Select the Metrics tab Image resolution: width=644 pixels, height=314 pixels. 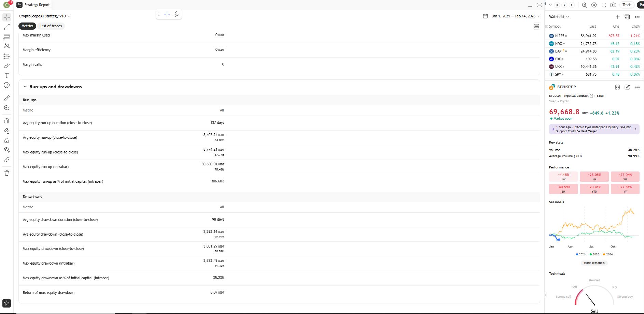pyautogui.click(x=27, y=26)
